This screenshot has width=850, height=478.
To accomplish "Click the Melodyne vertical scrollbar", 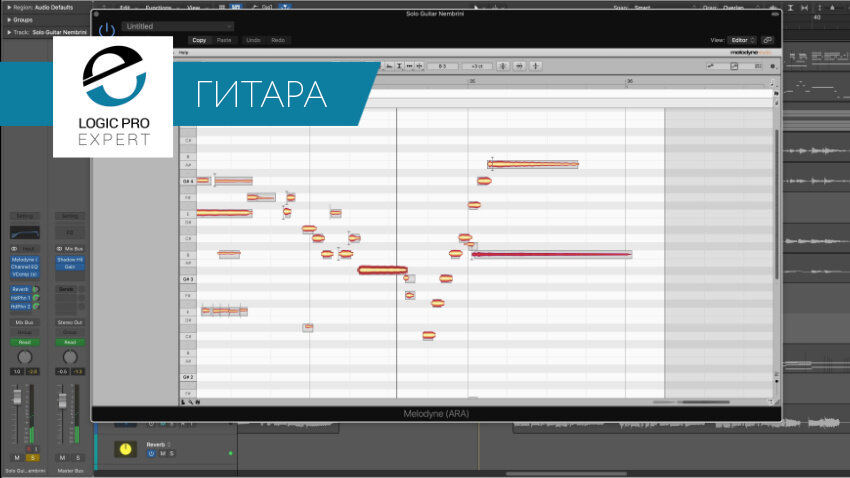I will pos(776,204).
